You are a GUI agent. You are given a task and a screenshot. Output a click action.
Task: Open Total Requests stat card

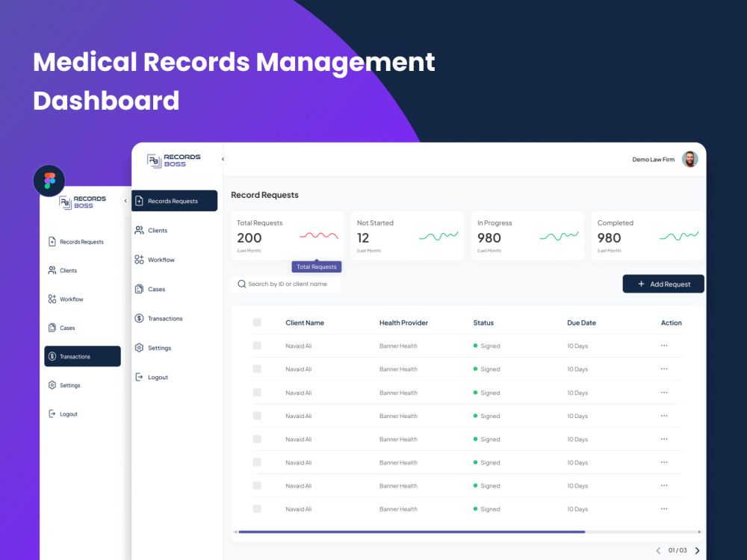288,236
